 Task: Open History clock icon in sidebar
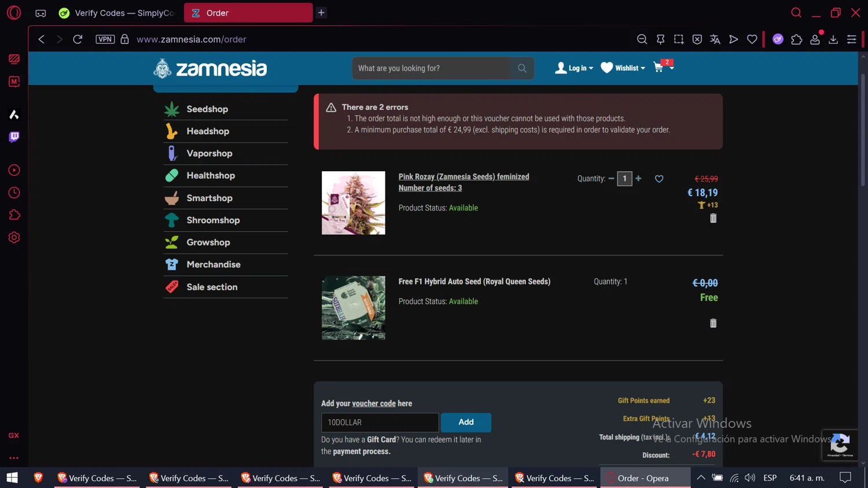pyautogui.click(x=14, y=193)
